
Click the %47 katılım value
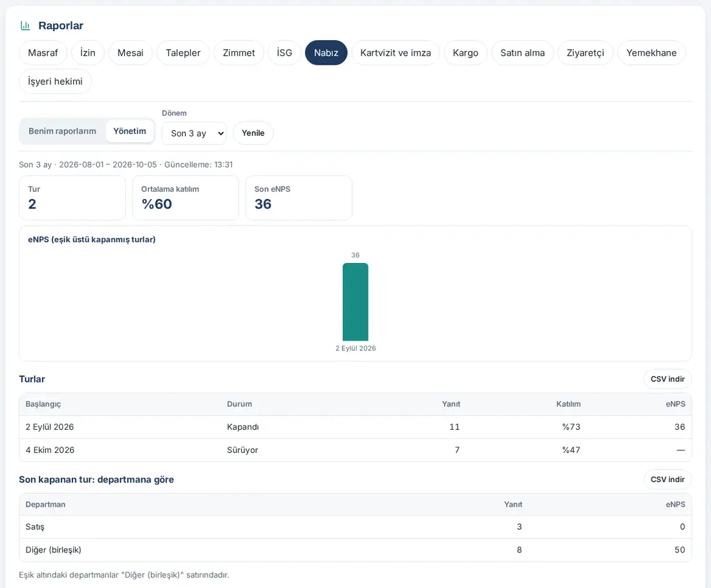571,450
